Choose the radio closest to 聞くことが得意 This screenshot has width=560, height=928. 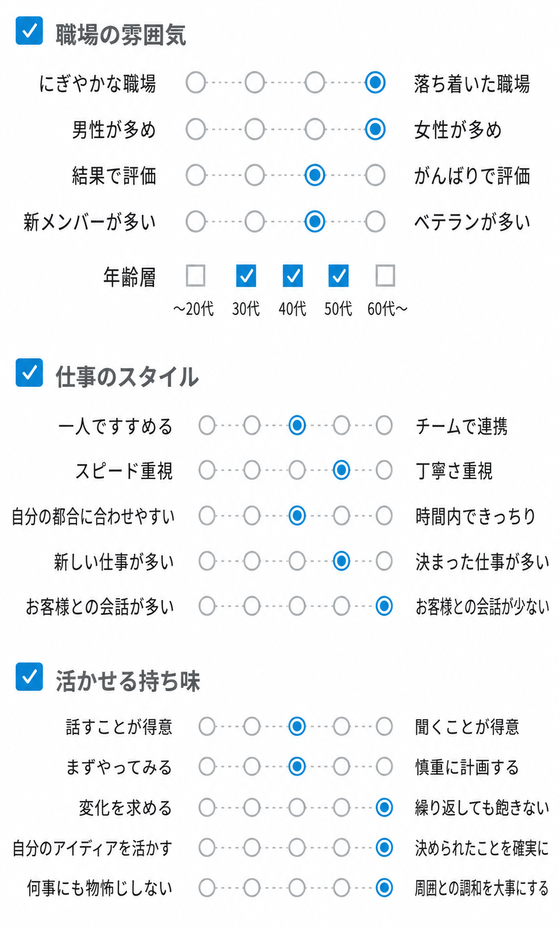[x=384, y=726]
